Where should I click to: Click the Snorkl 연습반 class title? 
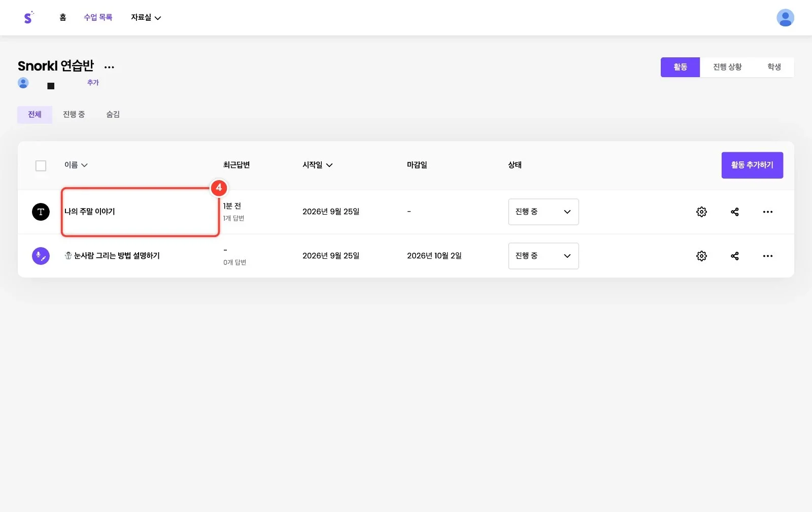click(56, 66)
